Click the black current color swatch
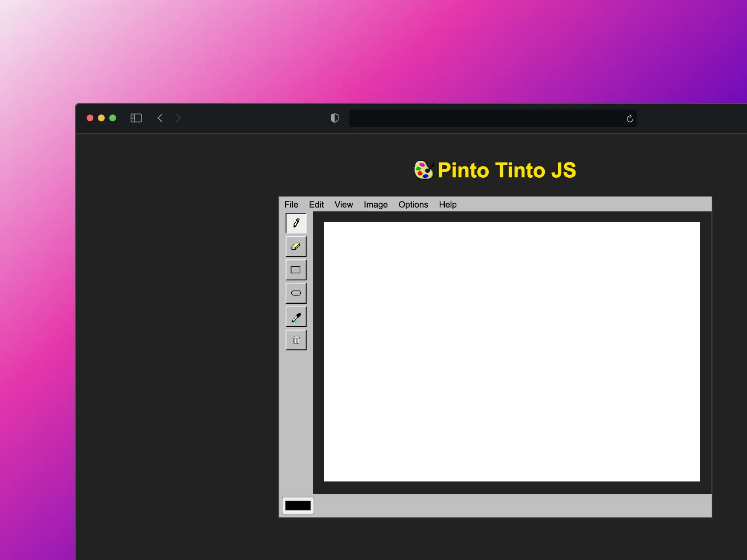 coord(298,506)
